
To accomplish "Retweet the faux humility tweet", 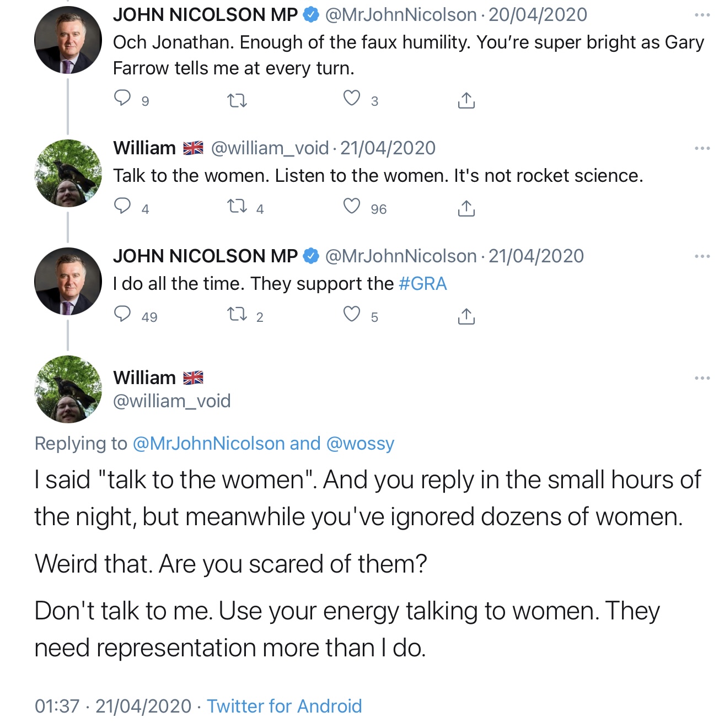I will (237, 100).
